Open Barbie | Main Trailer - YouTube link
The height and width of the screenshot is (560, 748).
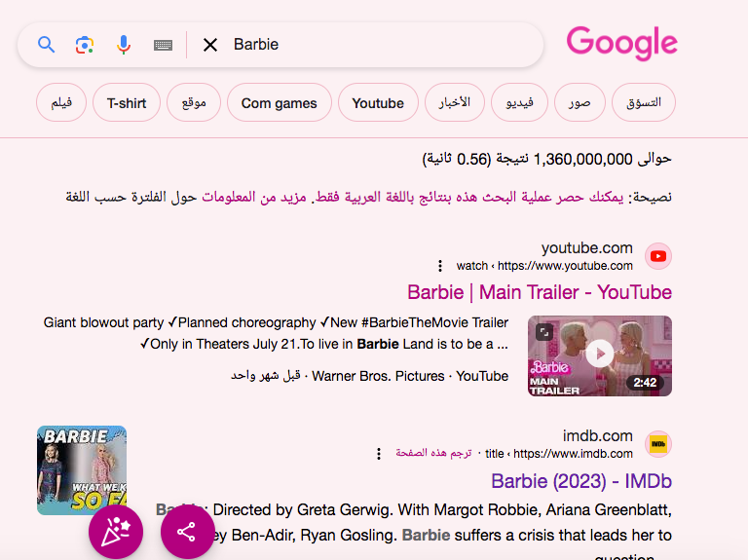pos(540,292)
